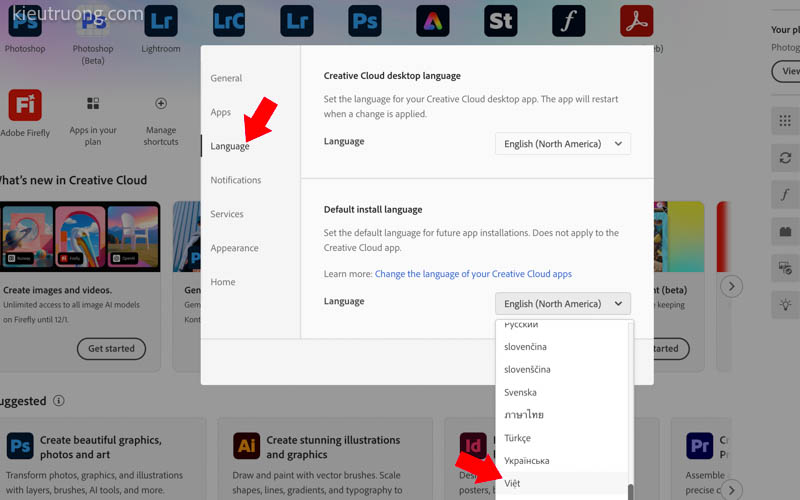Collapse the Default install language dropdown
This screenshot has width=800, height=500.
tap(563, 304)
